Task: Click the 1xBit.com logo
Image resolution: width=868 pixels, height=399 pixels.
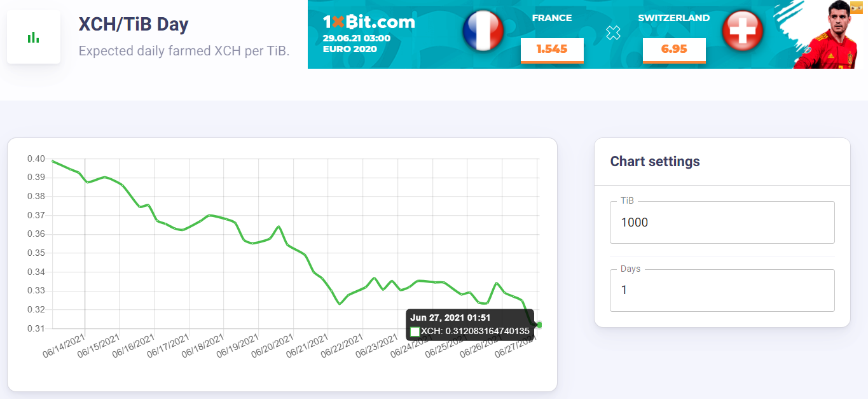Action: [369, 22]
